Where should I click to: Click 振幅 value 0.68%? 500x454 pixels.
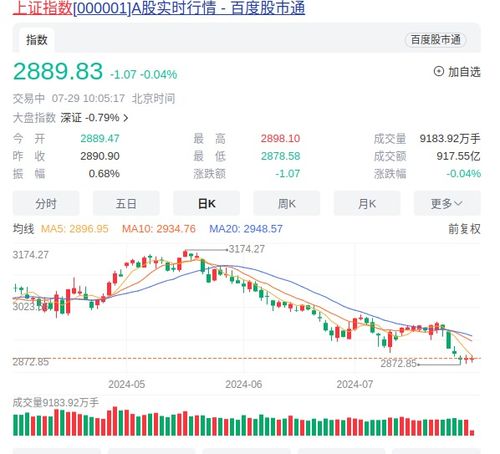pyautogui.click(x=104, y=174)
